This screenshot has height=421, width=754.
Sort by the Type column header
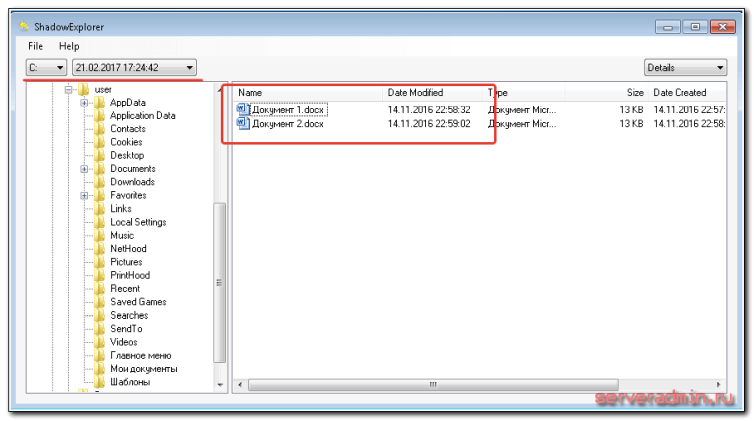pos(524,93)
